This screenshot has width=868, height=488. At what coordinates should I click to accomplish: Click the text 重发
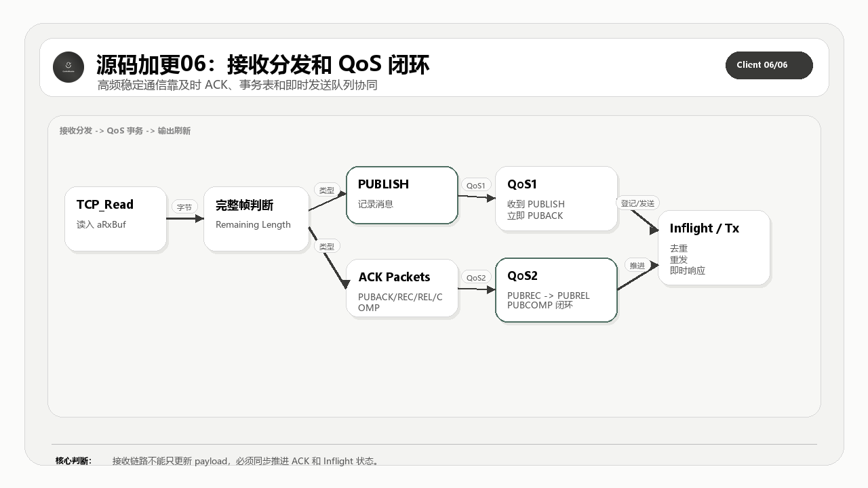tap(679, 260)
